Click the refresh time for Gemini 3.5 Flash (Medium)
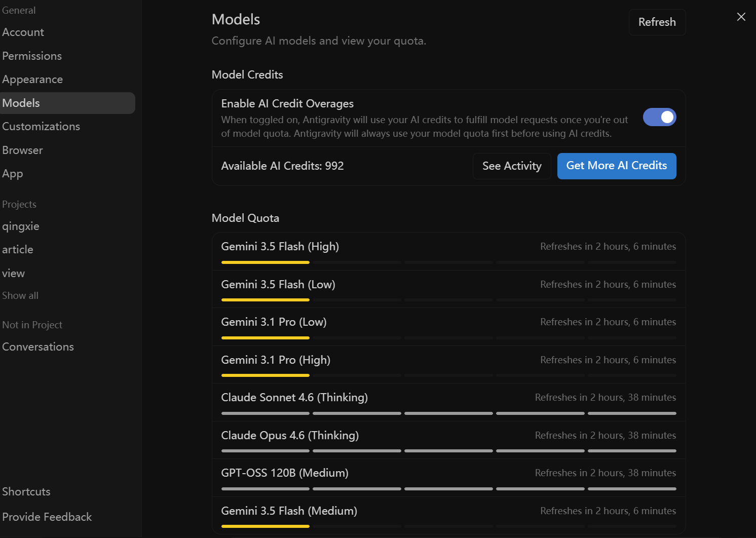The height and width of the screenshot is (538, 756). (608, 511)
